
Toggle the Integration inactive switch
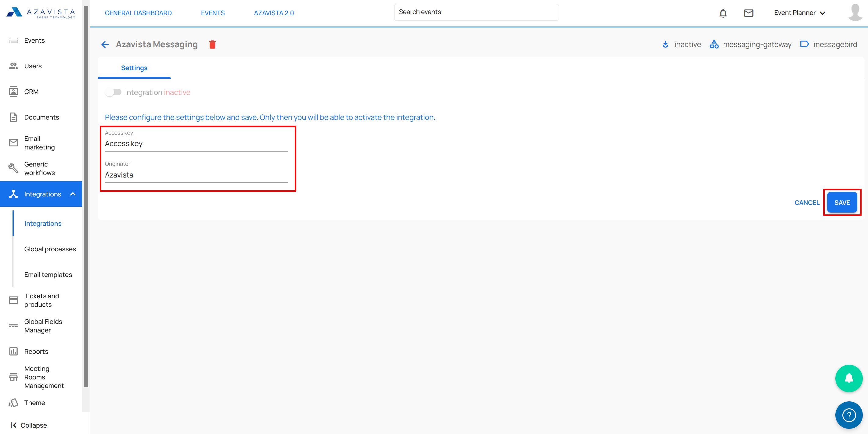coord(113,92)
